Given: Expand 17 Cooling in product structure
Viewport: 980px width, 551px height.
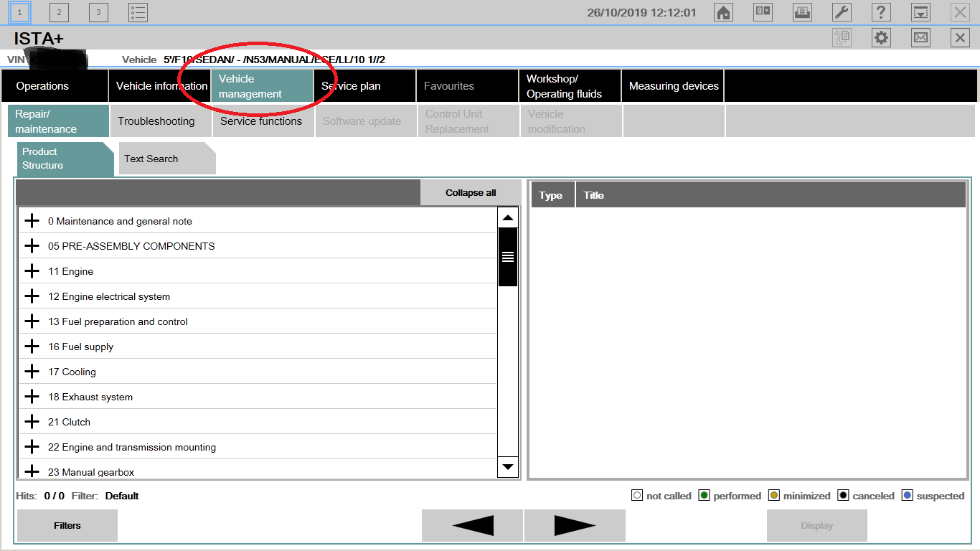Looking at the screenshot, I should (x=32, y=372).
